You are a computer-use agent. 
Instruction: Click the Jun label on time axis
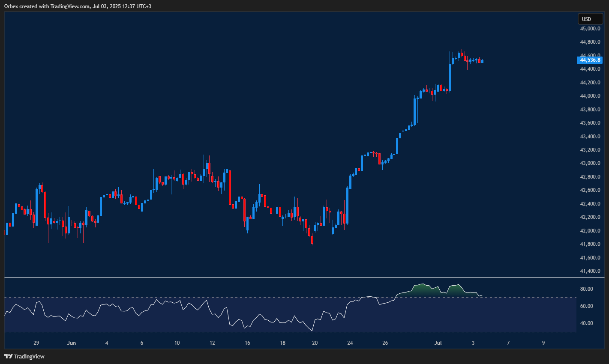[71, 343]
